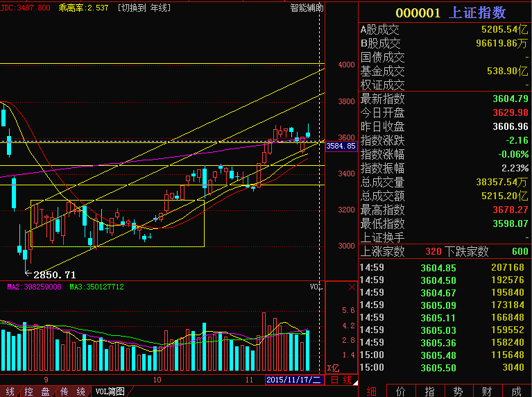This screenshot has height=397, width=532.
Task: Click stock code 000001
Action: [418, 12]
